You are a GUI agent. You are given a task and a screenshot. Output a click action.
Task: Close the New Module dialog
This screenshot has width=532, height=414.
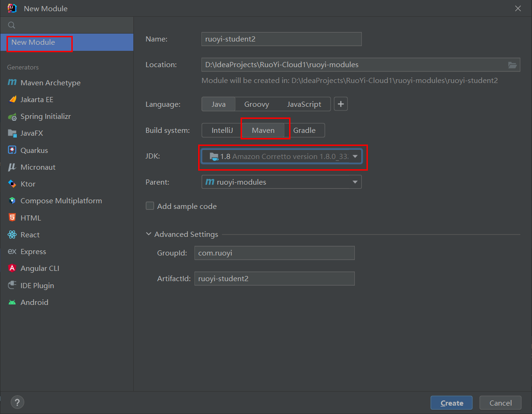(518, 8)
